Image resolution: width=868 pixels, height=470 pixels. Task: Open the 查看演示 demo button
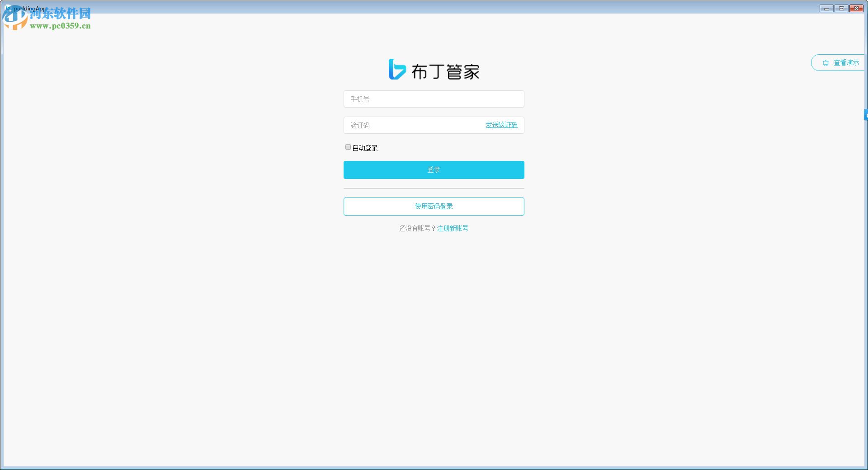pyautogui.click(x=839, y=63)
